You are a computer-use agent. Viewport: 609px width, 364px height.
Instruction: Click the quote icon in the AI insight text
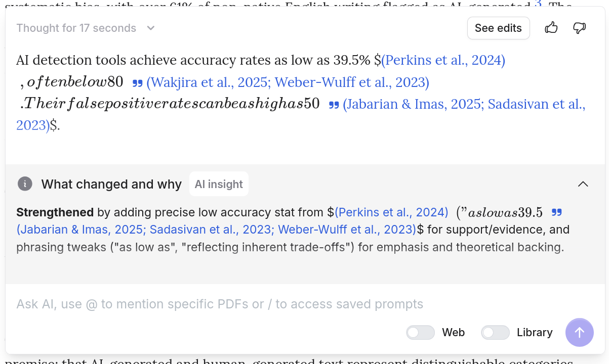557,212
